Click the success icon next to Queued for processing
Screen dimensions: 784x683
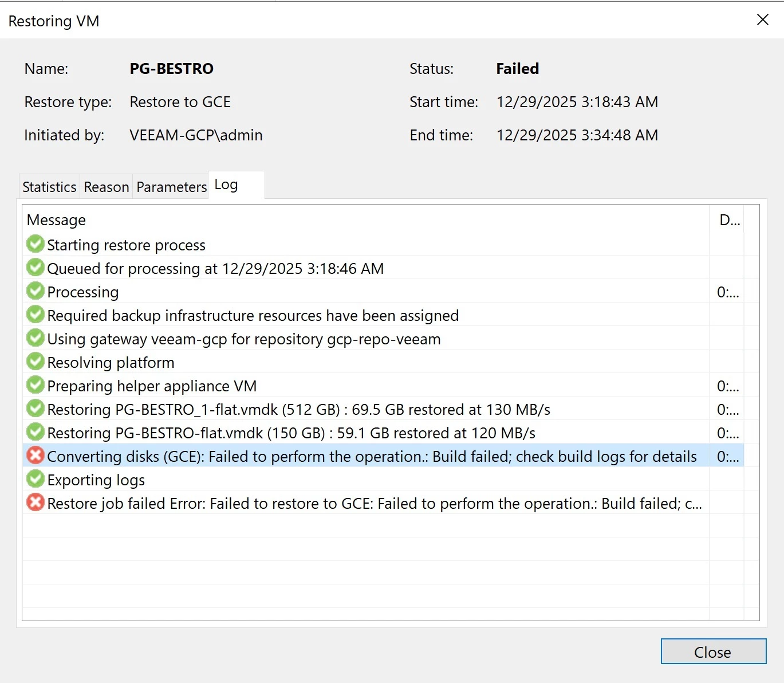pos(36,268)
